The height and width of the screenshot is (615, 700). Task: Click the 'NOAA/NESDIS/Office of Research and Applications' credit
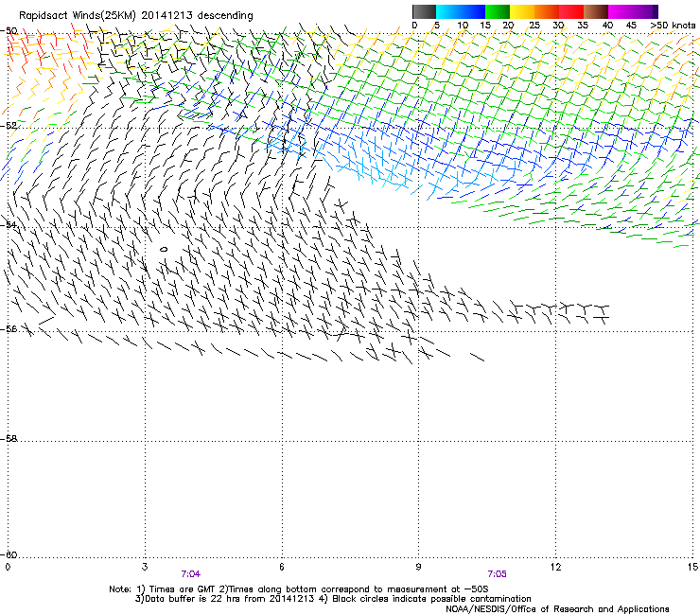click(557, 608)
